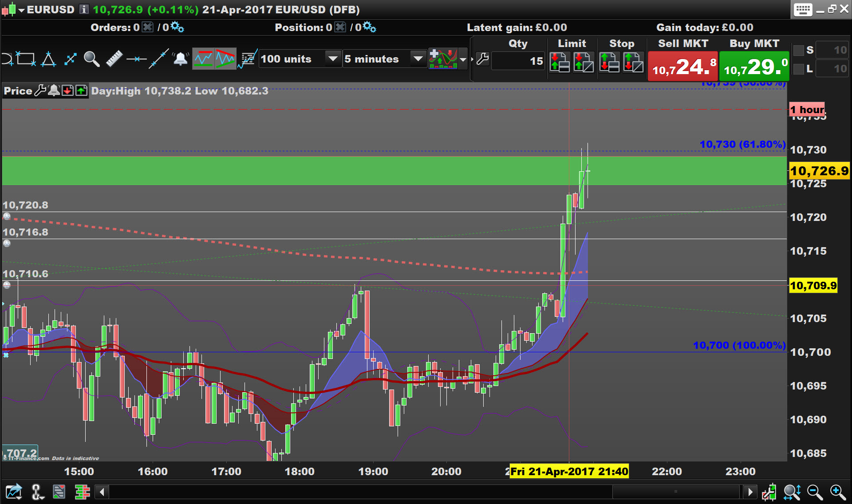Open the 100 units dropdown
The height and width of the screenshot is (504, 852).
coord(332,59)
